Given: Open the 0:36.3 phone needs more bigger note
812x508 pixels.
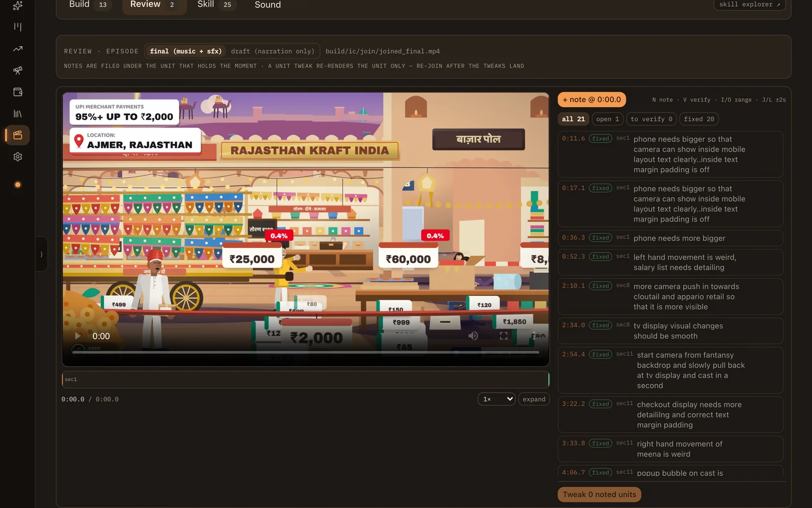Looking at the screenshot, I should coord(670,238).
